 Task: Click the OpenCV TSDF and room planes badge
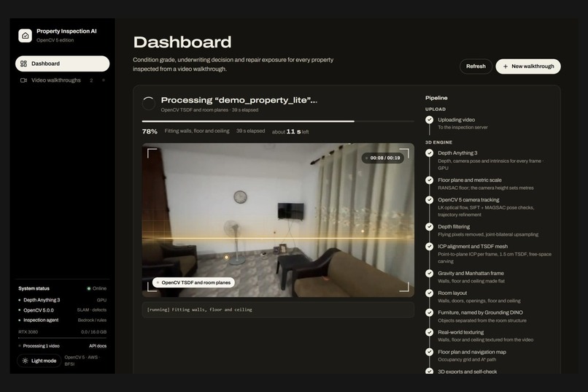tap(193, 283)
